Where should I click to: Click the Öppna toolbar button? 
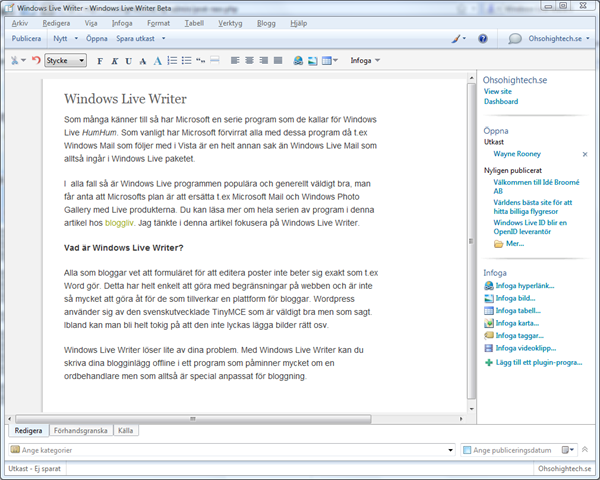tap(96, 38)
